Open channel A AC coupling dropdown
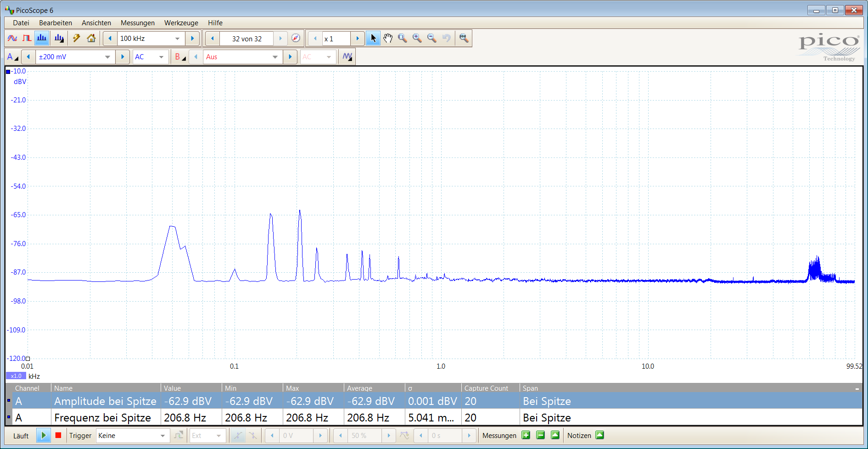This screenshot has width=868, height=449. pos(151,57)
